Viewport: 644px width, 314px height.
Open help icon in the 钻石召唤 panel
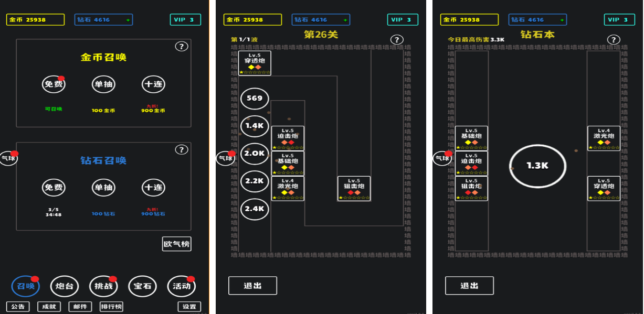tap(181, 150)
